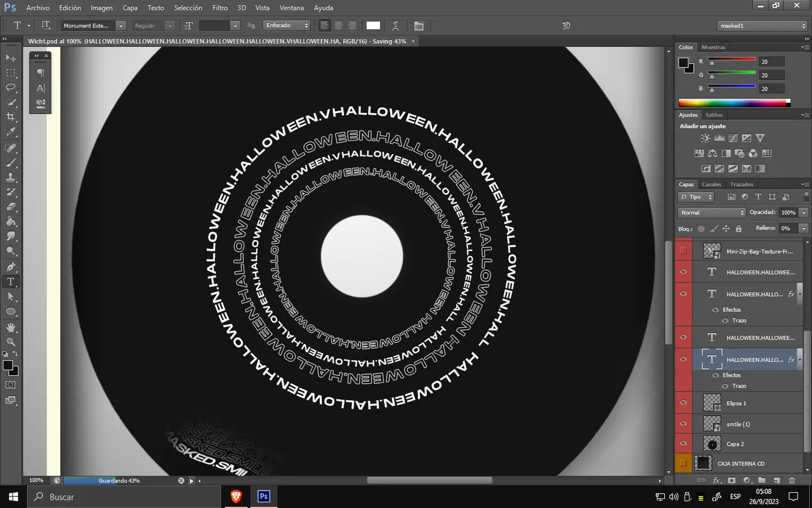
Task: Select the Brush tool
Action: point(11,163)
